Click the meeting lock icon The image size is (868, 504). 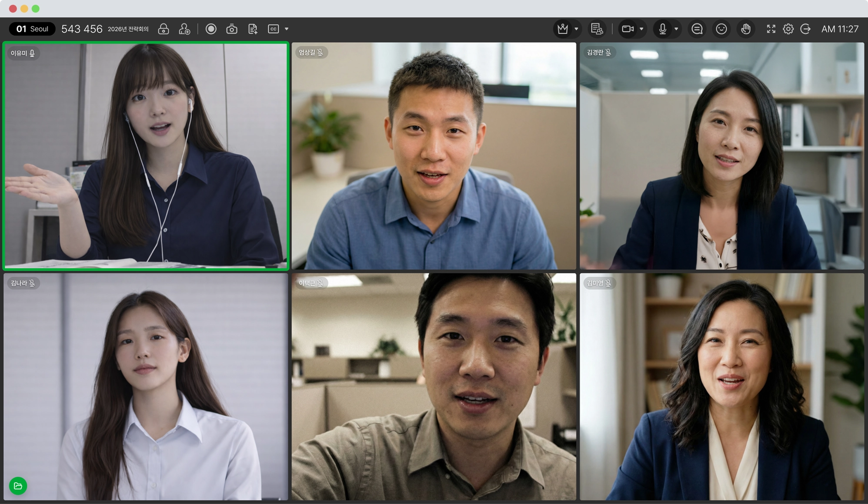164,29
